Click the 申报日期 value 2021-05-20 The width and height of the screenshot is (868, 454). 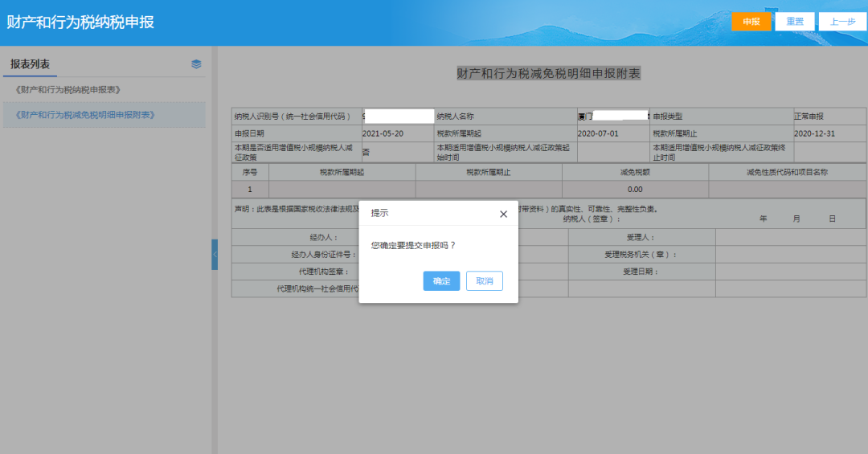click(383, 133)
